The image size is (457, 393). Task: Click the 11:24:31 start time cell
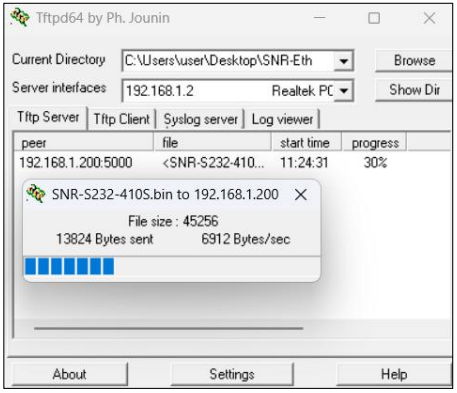pyautogui.click(x=304, y=163)
